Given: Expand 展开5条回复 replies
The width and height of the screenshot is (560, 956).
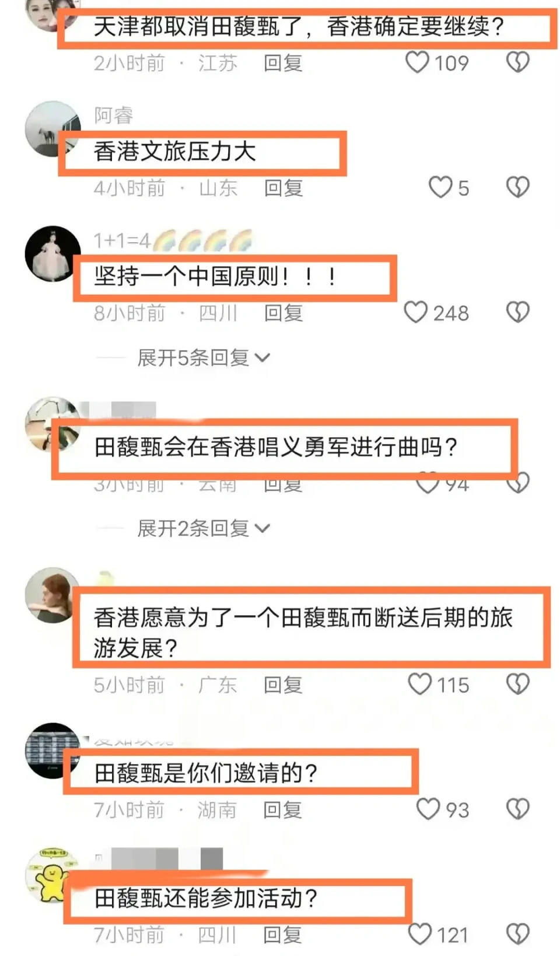Looking at the screenshot, I should pos(203,358).
